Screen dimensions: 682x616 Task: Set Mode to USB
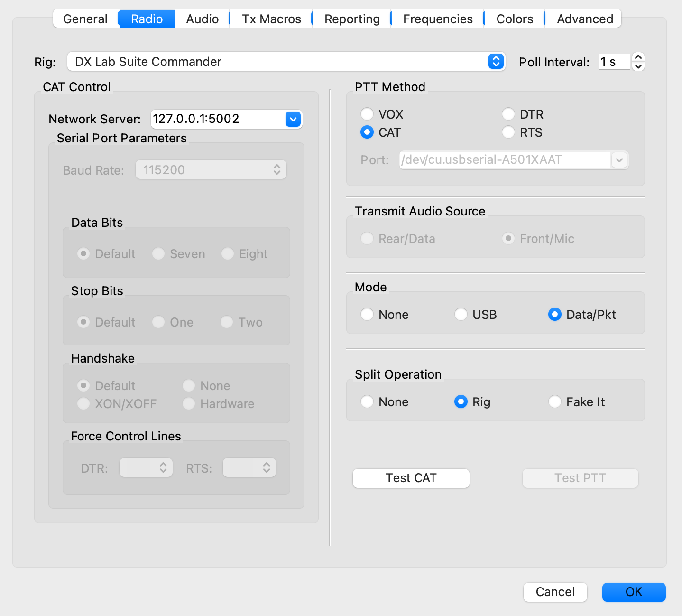[x=461, y=314]
